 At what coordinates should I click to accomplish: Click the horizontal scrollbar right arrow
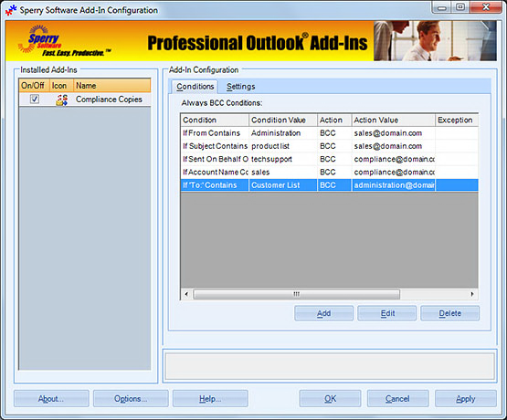472,294
